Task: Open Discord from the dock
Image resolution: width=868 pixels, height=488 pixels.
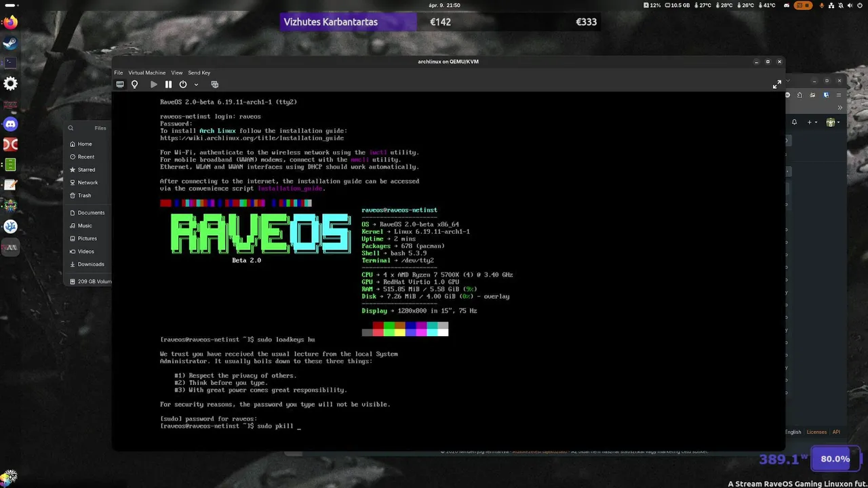Action: point(10,124)
